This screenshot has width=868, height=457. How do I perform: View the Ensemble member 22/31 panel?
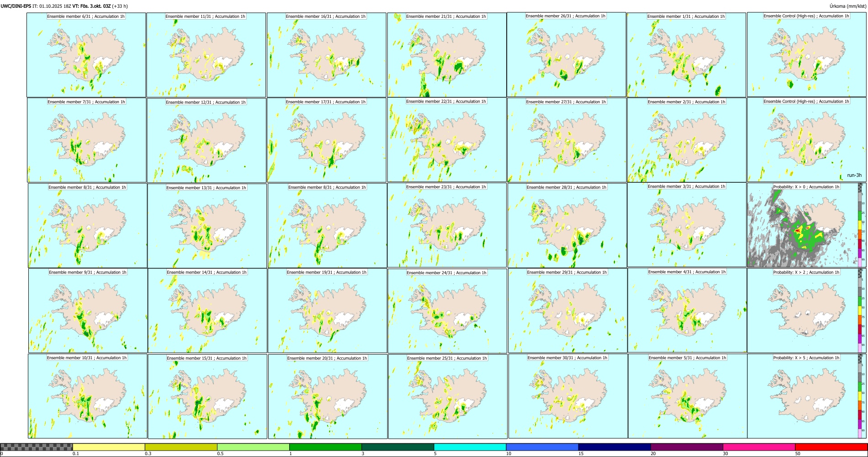(447, 140)
